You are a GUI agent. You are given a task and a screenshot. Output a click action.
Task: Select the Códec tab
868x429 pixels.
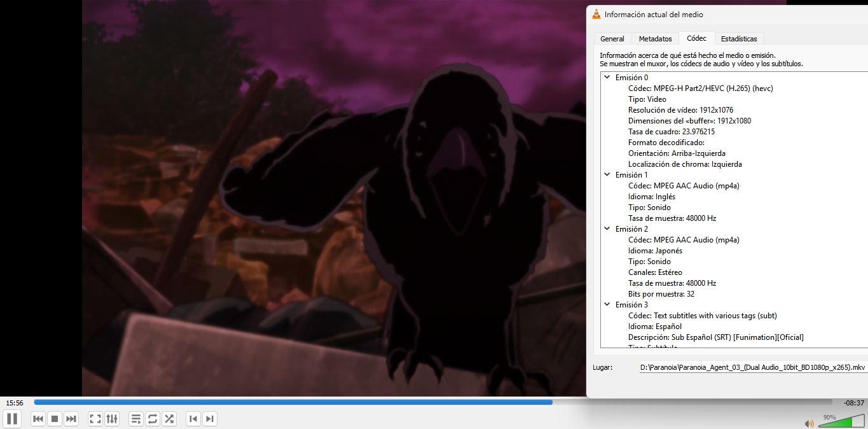click(x=697, y=38)
